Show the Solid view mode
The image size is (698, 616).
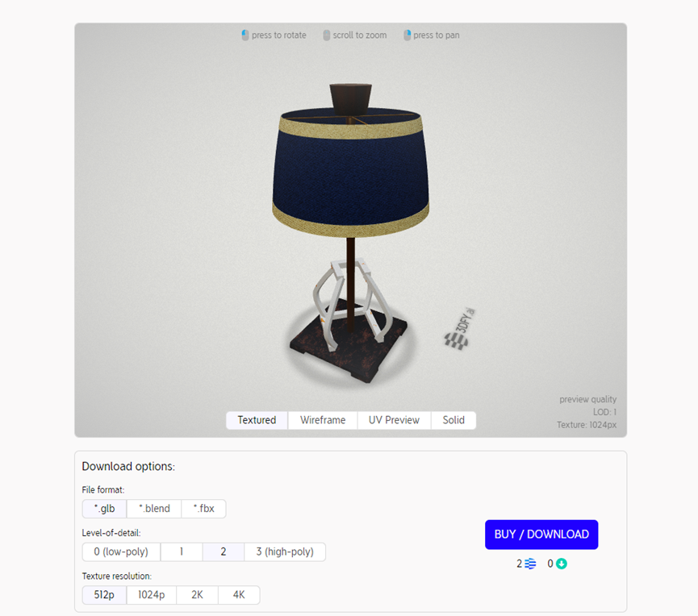[x=453, y=420]
